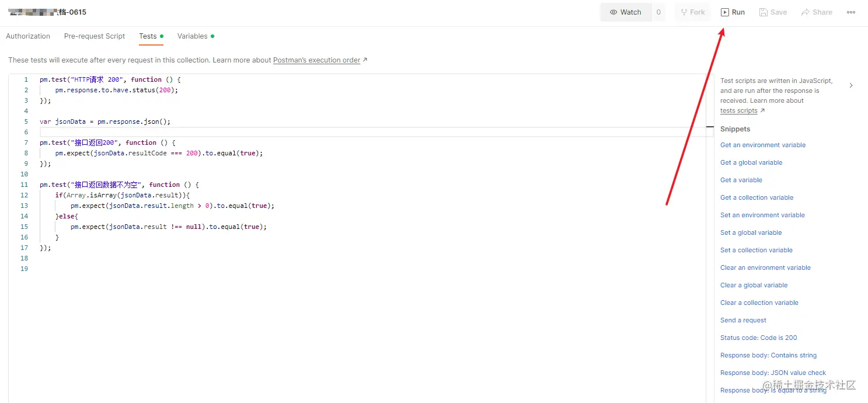Insert snippet Clear a global variable
The height and width of the screenshot is (403, 868).
pos(754,285)
